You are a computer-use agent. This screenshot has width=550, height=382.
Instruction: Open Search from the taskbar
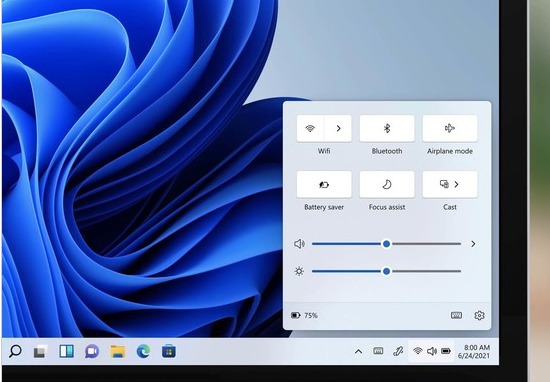[x=15, y=351]
